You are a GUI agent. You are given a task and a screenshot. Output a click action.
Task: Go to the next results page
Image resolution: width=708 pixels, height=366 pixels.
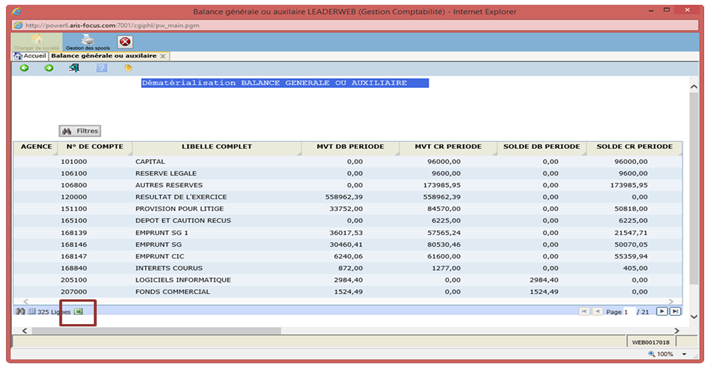tap(661, 311)
